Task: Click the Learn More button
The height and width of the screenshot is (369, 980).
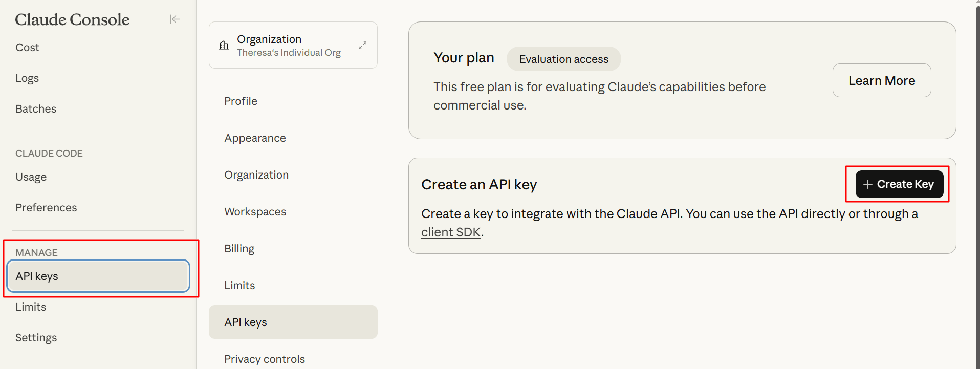Action: 881,80
